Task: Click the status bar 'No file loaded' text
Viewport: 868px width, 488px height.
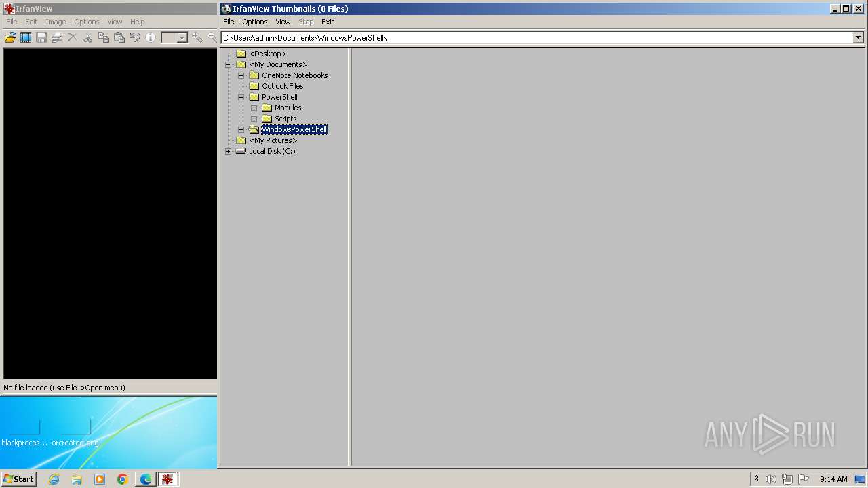Action: coord(64,388)
